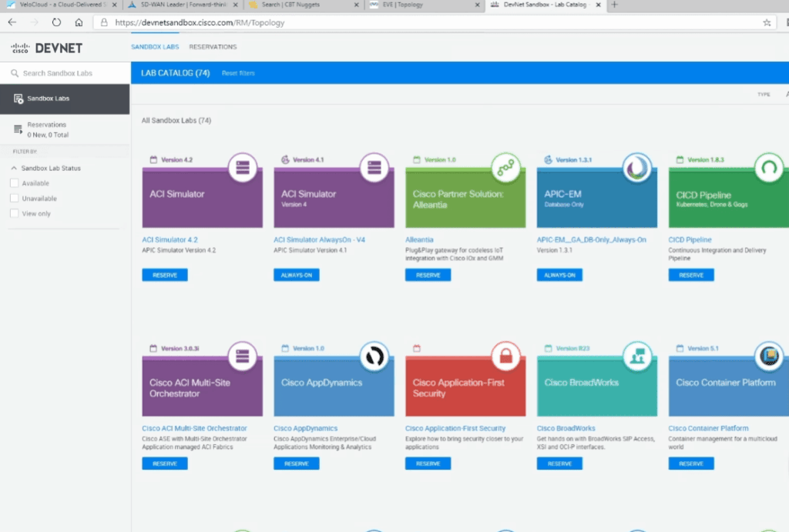Bookmark page with the star icon
The height and width of the screenshot is (532, 789).
pyautogui.click(x=767, y=22)
